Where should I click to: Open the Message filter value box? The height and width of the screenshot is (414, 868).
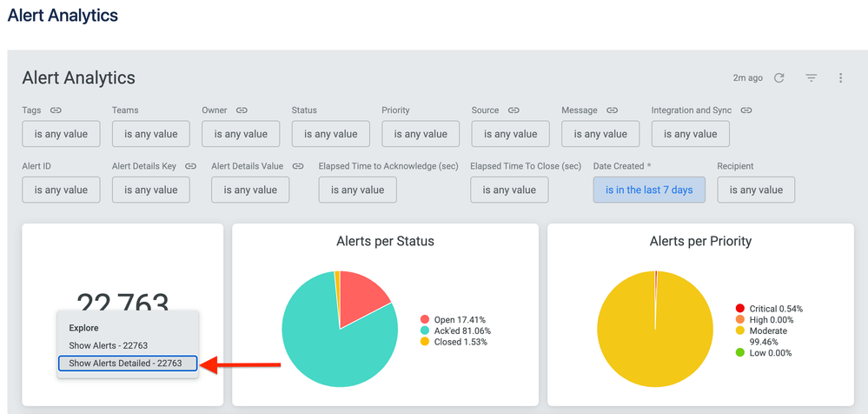[x=600, y=134]
